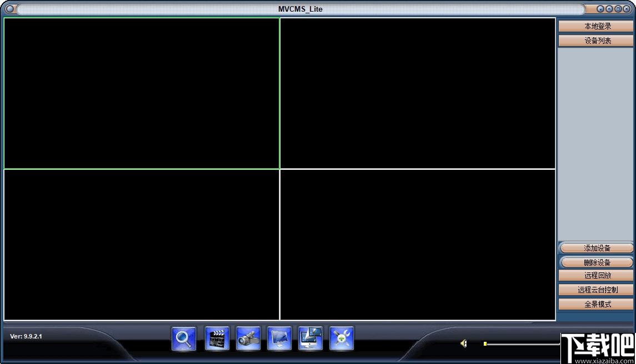Viewport: 636px width, 364px height.
Task: Open the 设备列表 device list
Action: (595, 41)
